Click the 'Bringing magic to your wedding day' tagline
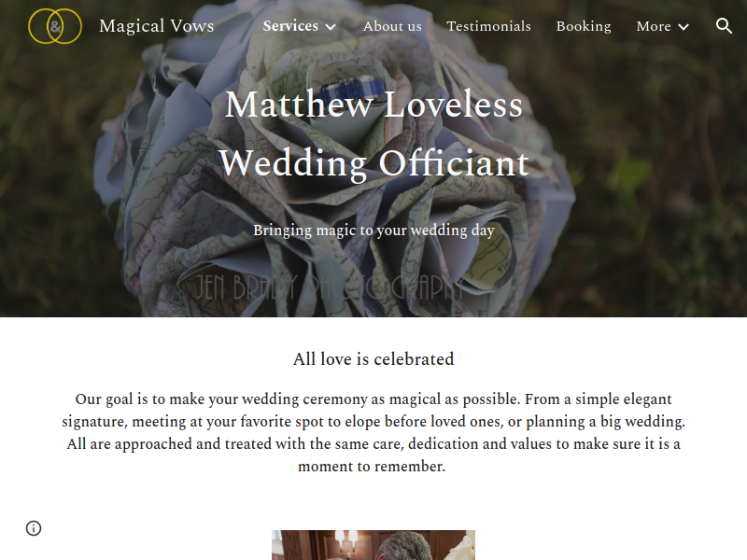This screenshot has height=560, width=747. click(x=374, y=231)
